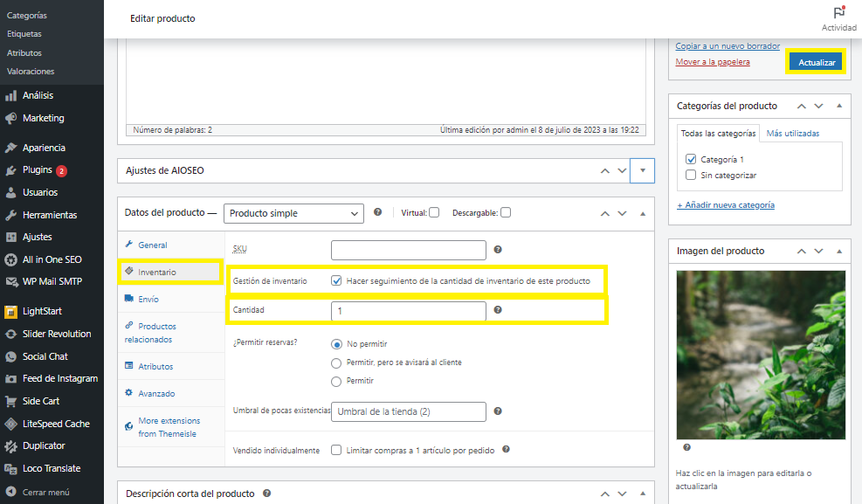Click the help icon next to SKU field
The height and width of the screenshot is (504, 862).
(498, 250)
